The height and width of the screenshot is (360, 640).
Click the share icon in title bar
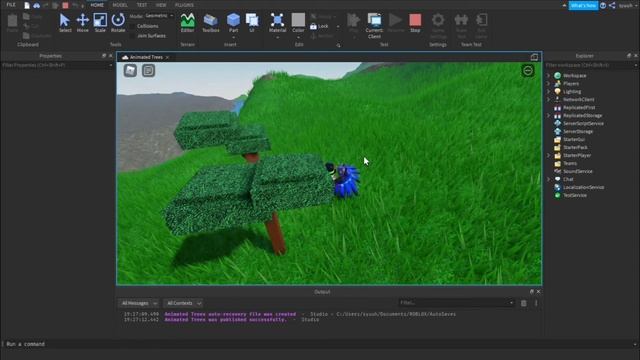coord(612,5)
